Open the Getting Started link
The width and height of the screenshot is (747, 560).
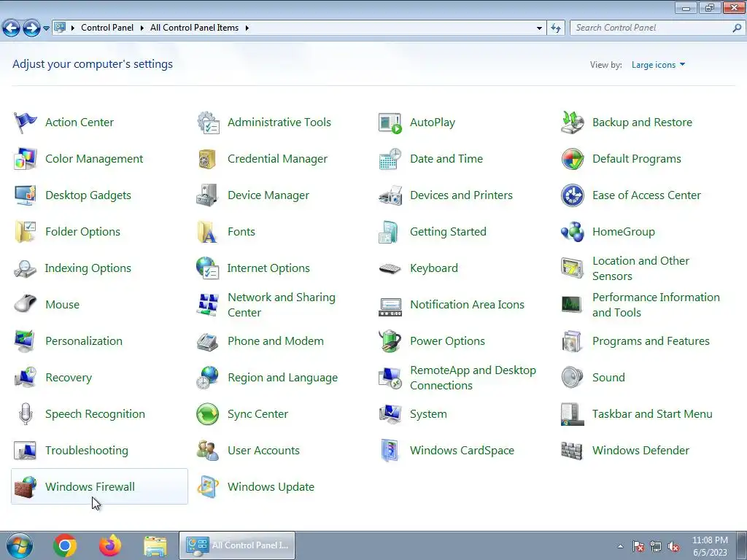click(x=448, y=232)
